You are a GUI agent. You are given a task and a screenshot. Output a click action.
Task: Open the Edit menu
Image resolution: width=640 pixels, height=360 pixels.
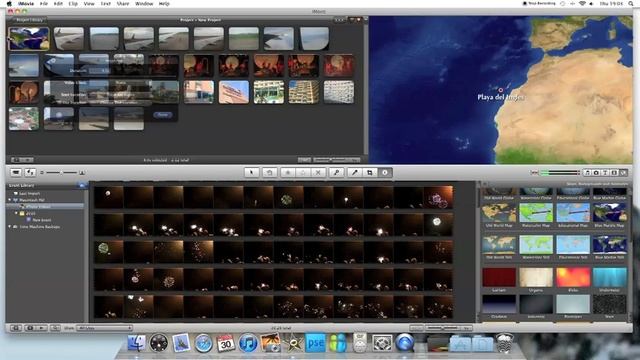pyautogui.click(x=58, y=4)
